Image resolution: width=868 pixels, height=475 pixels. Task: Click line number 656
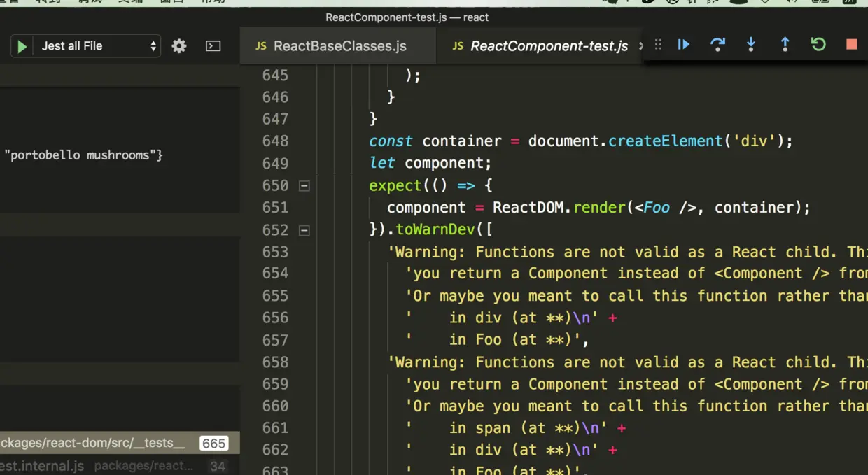pos(275,318)
